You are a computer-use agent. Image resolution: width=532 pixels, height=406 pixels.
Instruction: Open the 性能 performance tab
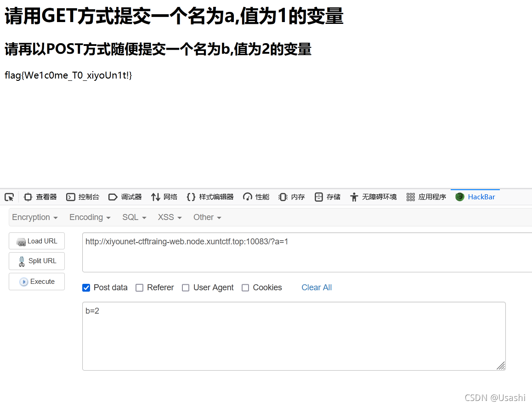(256, 197)
